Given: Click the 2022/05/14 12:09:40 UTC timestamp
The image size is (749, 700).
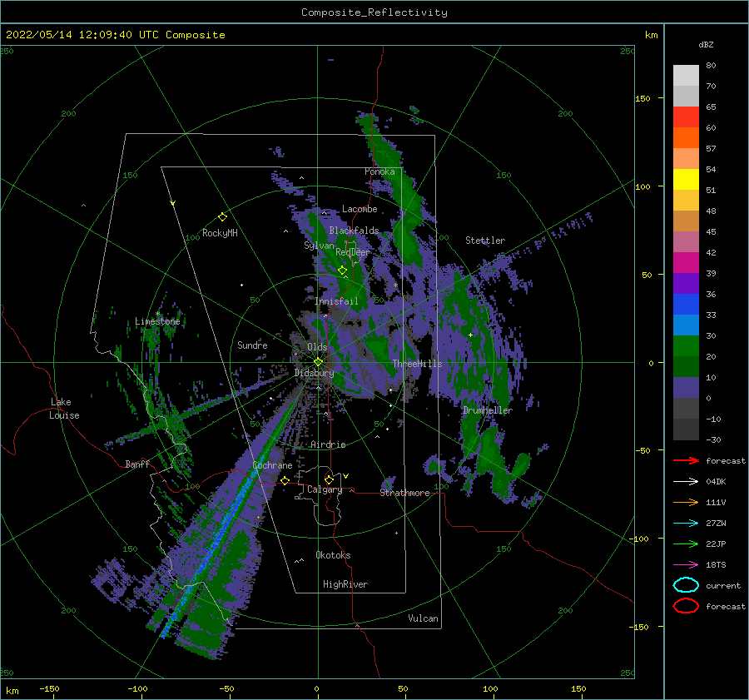Looking at the screenshot, I should click(69, 35).
